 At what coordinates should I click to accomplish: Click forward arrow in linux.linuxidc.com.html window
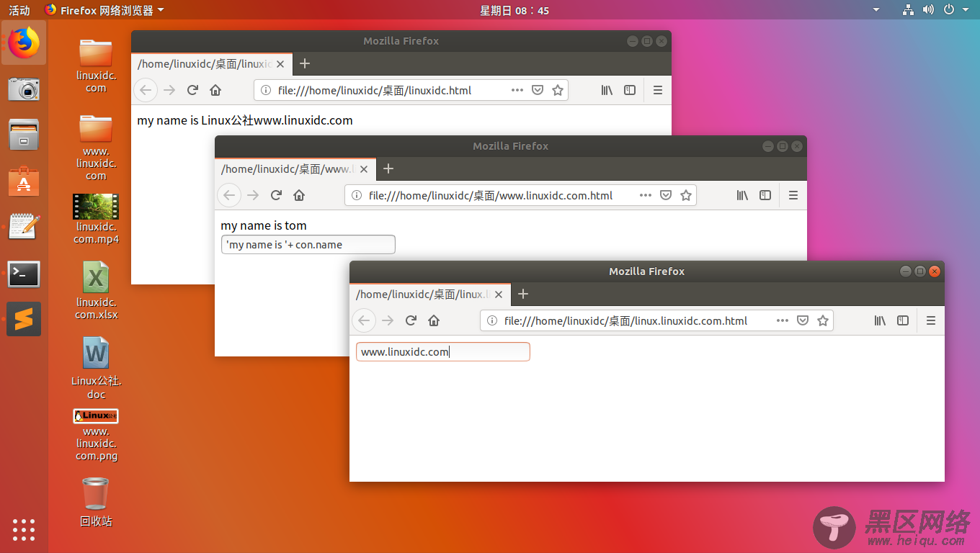coord(388,320)
